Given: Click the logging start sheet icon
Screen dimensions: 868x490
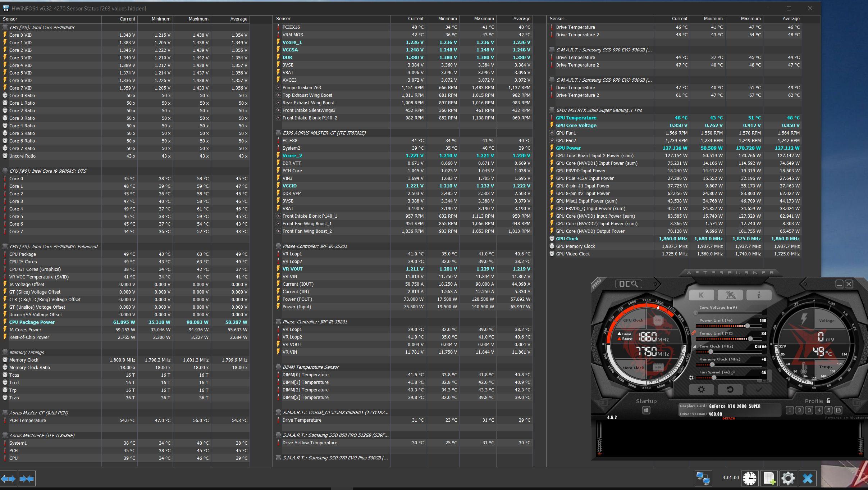Looking at the screenshot, I should point(769,478).
